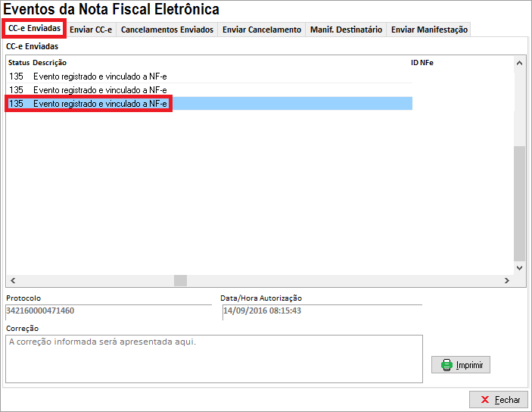Viewport: 532px width, 412px height.
Task: Click the Status column header
Action: click(18, 62)
